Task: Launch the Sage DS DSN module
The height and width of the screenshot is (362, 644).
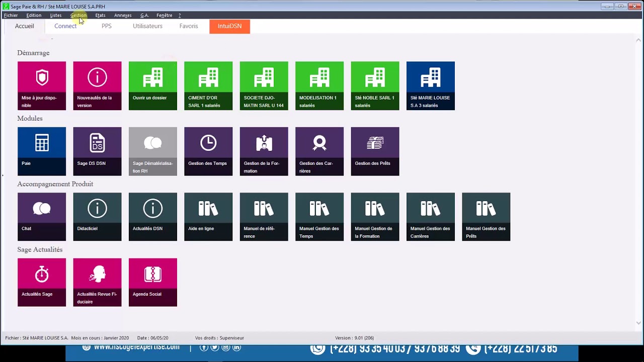Action: point(97,151)
